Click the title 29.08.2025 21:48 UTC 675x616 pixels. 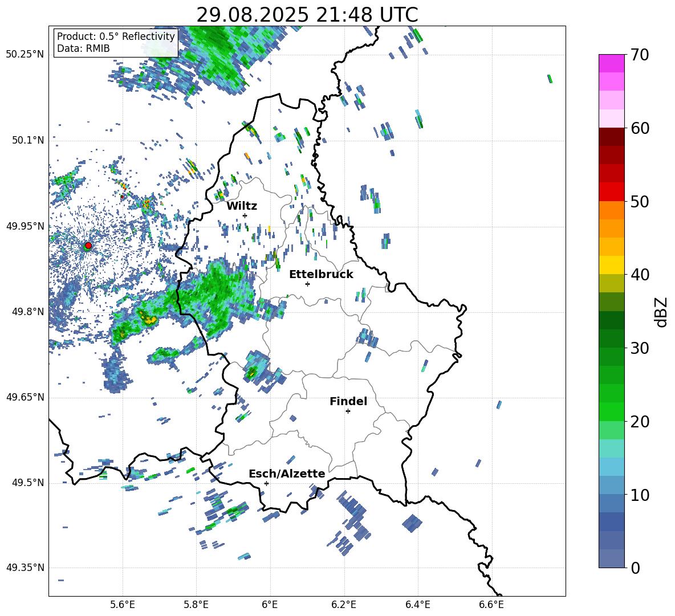pyautogui.click(x=307, y=15)
